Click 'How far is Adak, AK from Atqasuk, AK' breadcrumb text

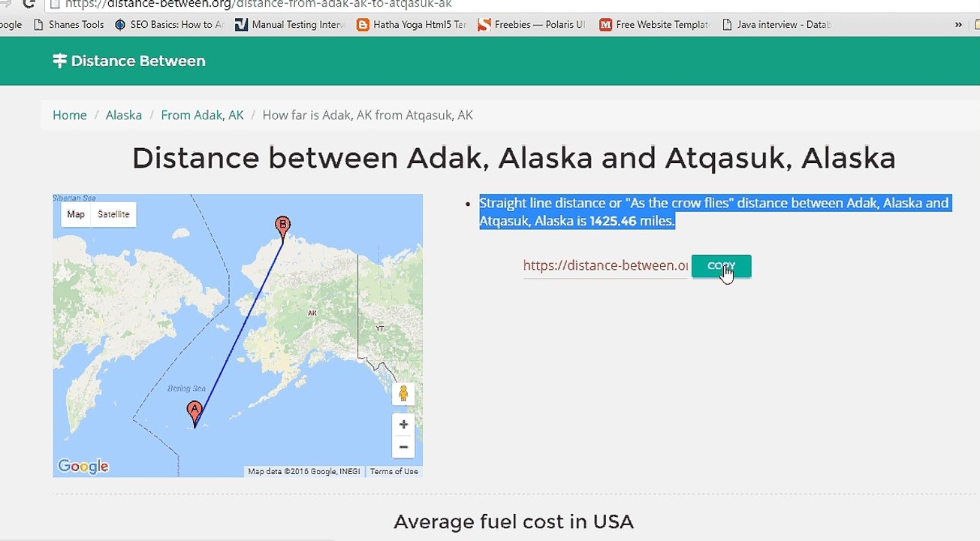(x=367, y=115)
